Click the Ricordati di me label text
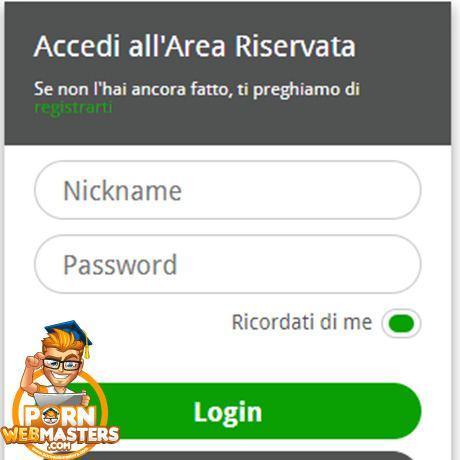460x460 pixels. click(302, 322)
